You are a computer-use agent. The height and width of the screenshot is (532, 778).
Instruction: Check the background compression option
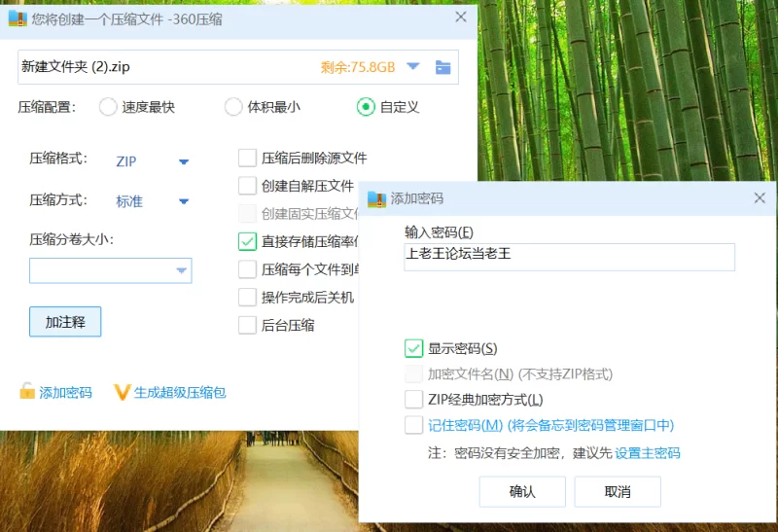pyautogui.click(x=247, y=325)
